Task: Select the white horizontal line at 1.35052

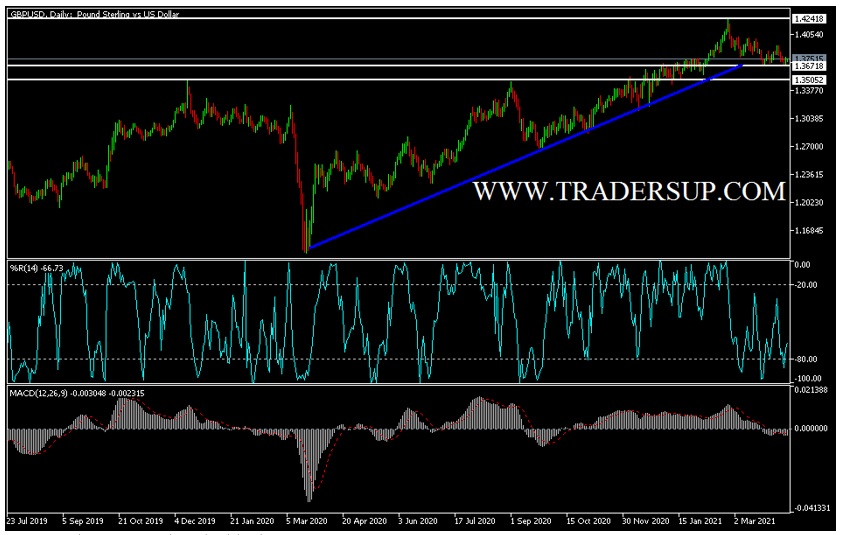Action: click(398, 79)
